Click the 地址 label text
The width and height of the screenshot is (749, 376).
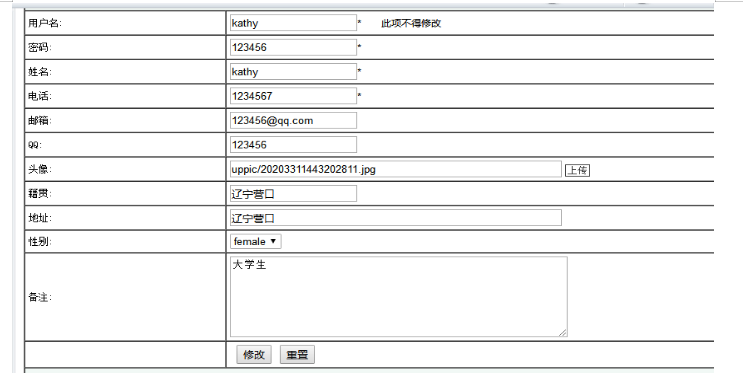point(40,218)
